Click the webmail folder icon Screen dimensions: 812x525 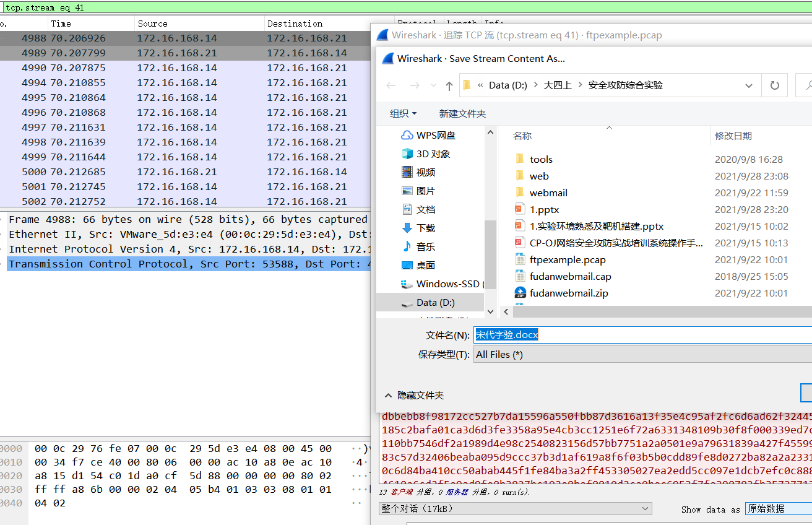(x=520, y=193)
